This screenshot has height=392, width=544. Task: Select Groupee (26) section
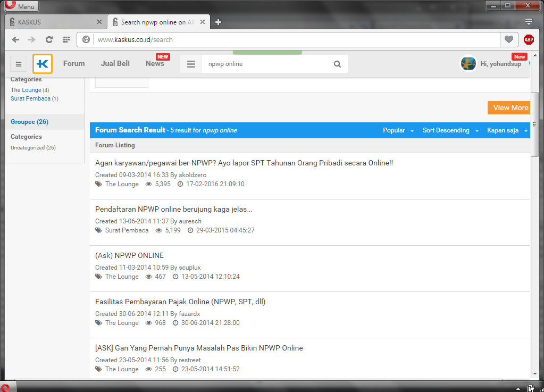tap(29, 122)
